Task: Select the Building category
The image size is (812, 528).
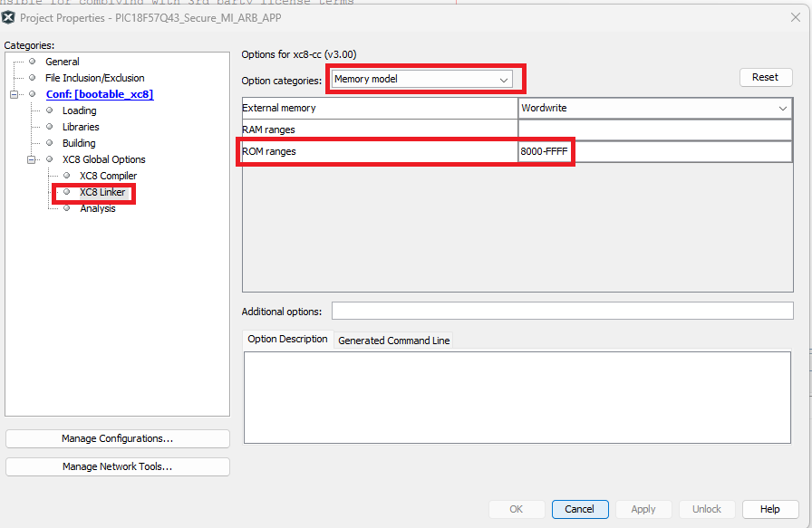Action: point(79,143)
